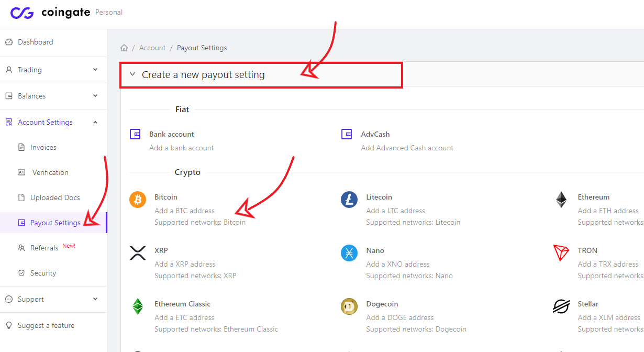Open the Verification page
644x352 pixels.
coord(50,172)
